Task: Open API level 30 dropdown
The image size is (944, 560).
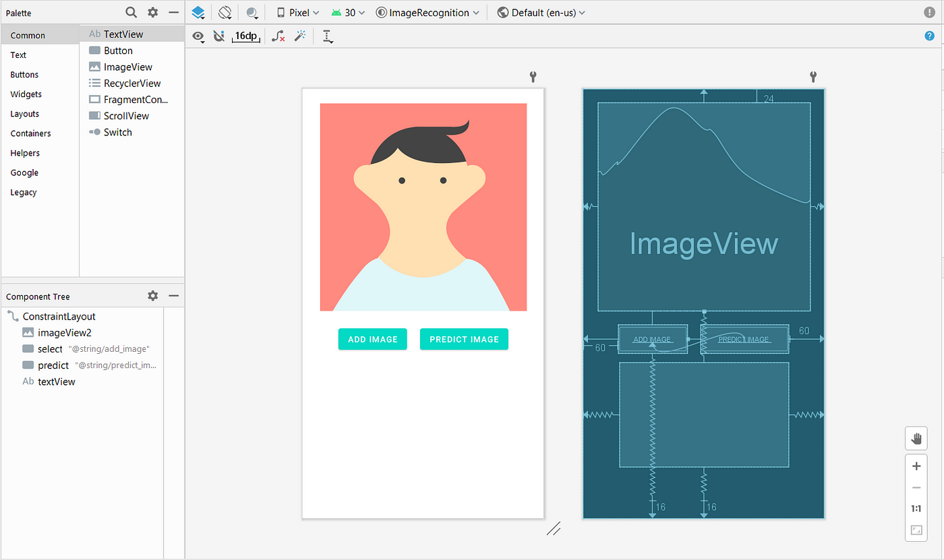Action: pyautogui.click(x=349, y=12)
